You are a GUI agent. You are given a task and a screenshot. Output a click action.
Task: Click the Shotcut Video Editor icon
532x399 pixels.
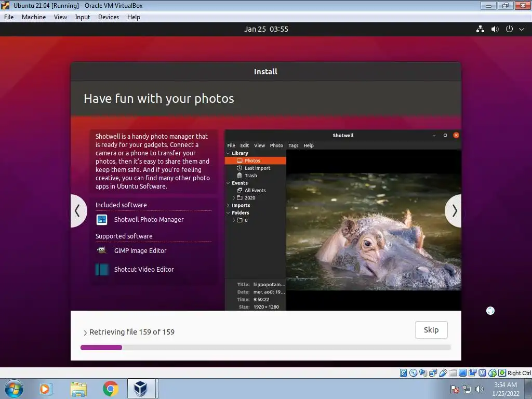click(102, 270)
